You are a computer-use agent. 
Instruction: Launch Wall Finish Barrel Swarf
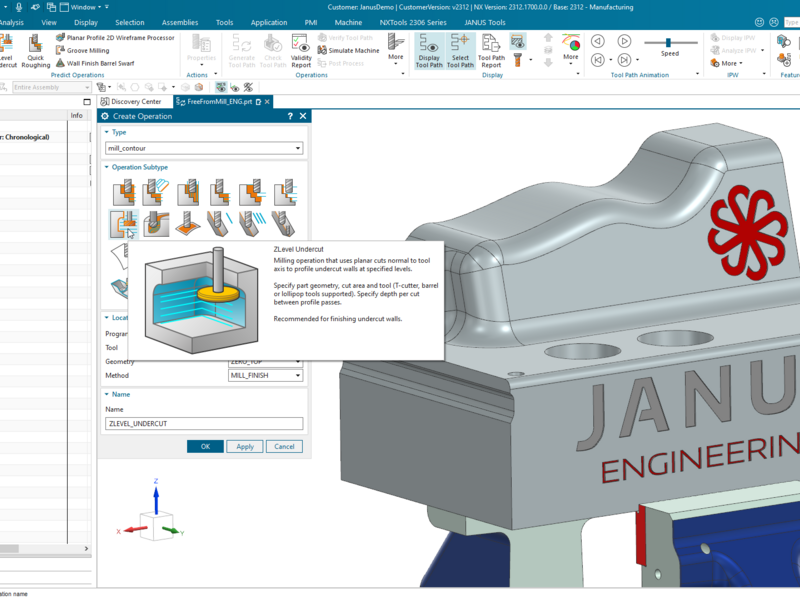tap(95, 63)
